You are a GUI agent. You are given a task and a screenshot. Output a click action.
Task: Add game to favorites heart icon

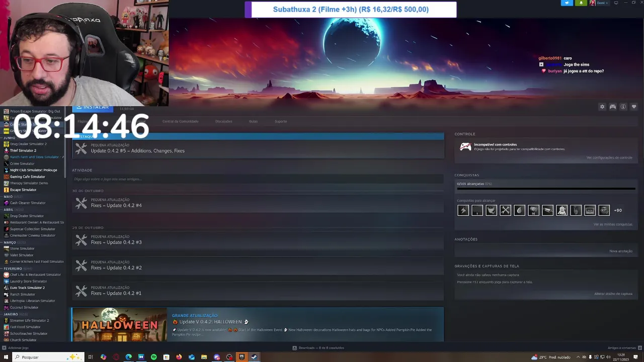click(x=633, y=107)
